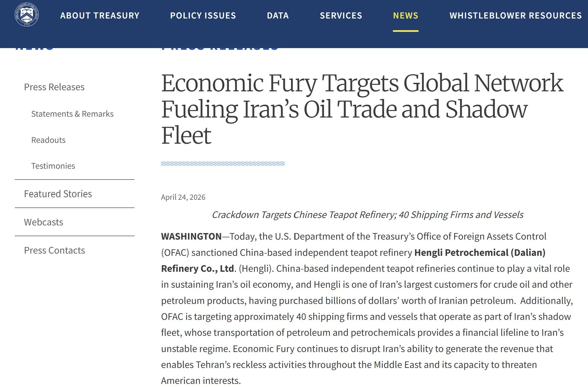Open Press Releases in the sidebar

point(54,87)
